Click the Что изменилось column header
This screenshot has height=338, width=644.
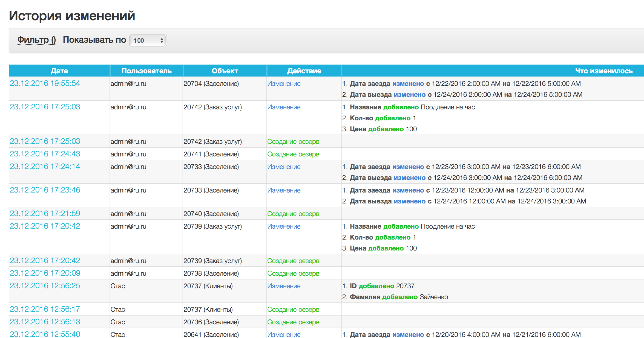[x=604, y=71]
